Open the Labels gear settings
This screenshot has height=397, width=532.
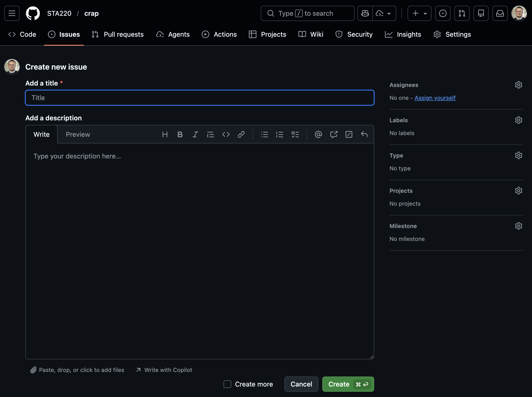[x=518, y=120]
